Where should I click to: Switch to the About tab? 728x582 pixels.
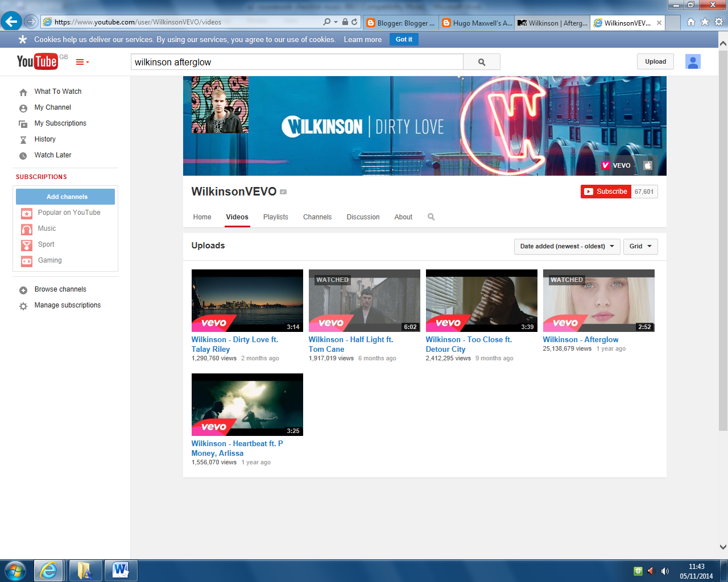[x=403, y=217]
